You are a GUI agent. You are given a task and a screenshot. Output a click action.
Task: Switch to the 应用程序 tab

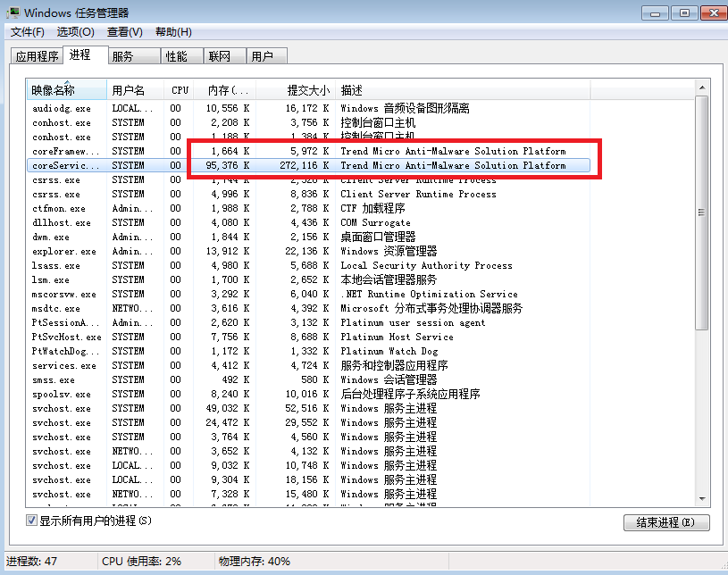[x=37, y=56]
